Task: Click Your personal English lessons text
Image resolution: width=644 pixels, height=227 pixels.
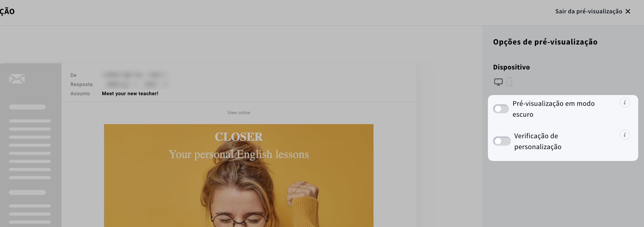Action: point(238,154)
